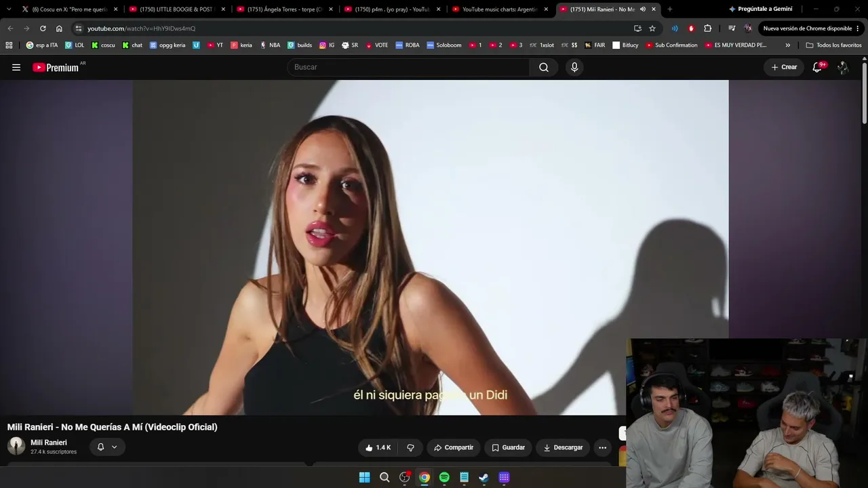Bookmark this page with the star icon
Viewport: 868px width, 488px height.
[x=652, y=28]
